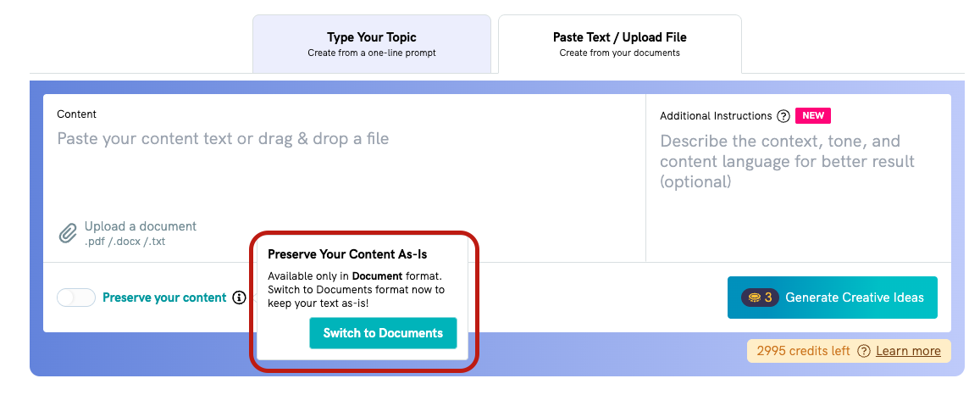The height and width of the screenshot is (395, 980).
Task: Click the Preserve your content label
Action: click(164, 298)
